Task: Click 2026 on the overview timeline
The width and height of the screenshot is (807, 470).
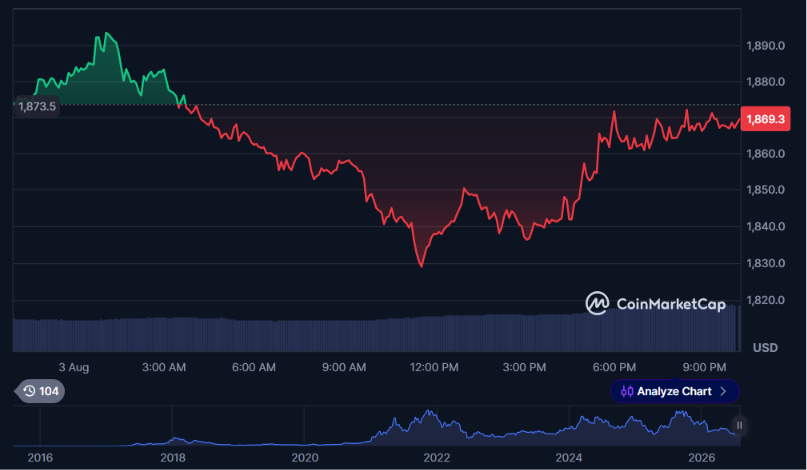Action: [701, 458]
